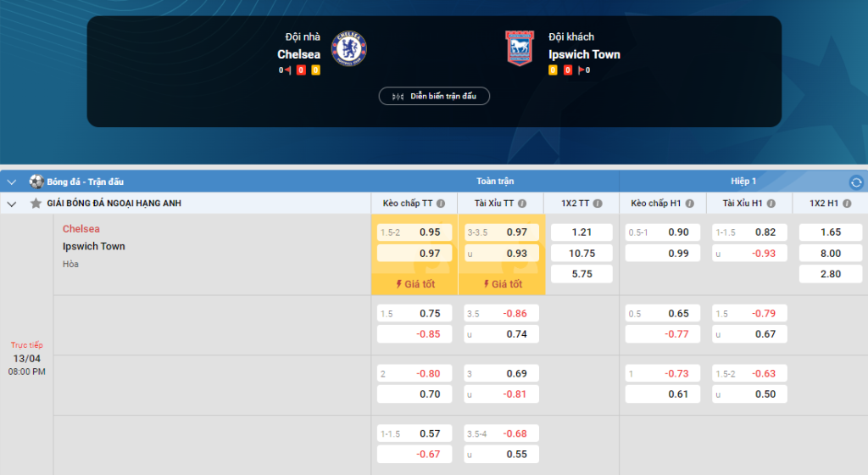Click Chelsea's corner flag counter

(285, 70)
